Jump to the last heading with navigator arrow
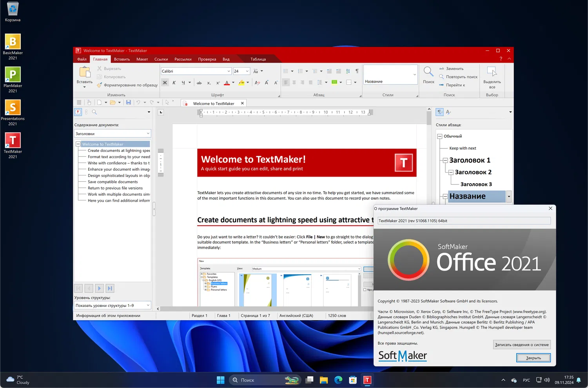The image size is (588, 388). click(x=110, y=289)
